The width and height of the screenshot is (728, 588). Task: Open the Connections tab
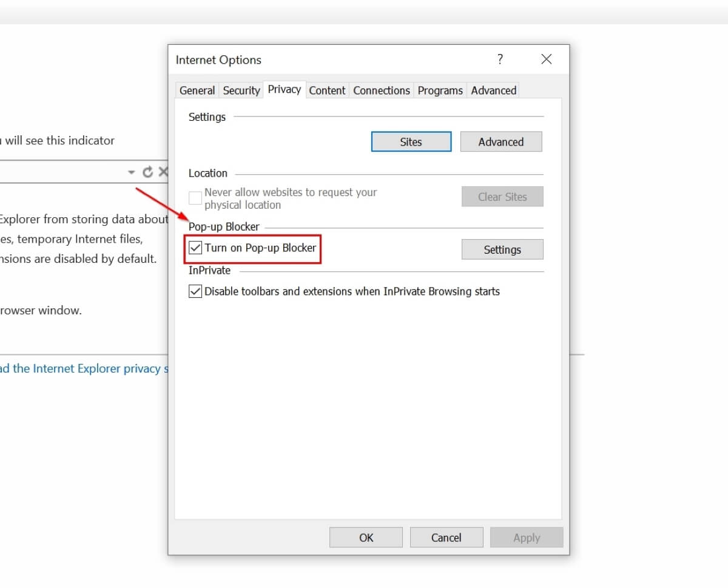(x=381, y=90)
